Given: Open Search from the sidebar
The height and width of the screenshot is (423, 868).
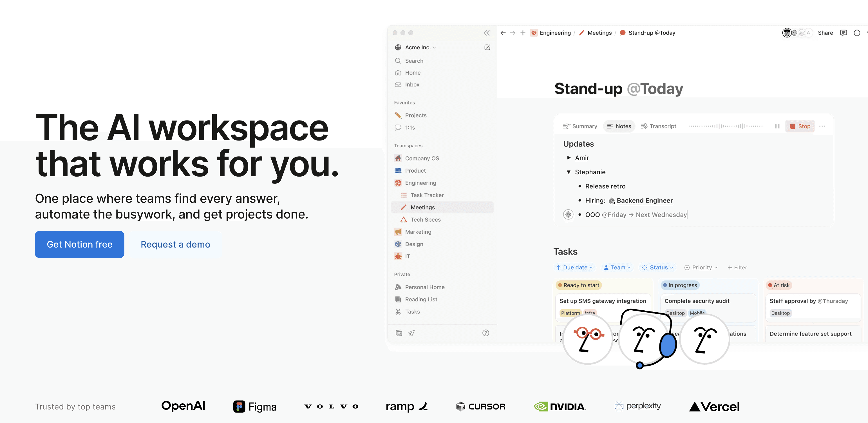Looking at the screenshot, I should (x=414, y=61).
